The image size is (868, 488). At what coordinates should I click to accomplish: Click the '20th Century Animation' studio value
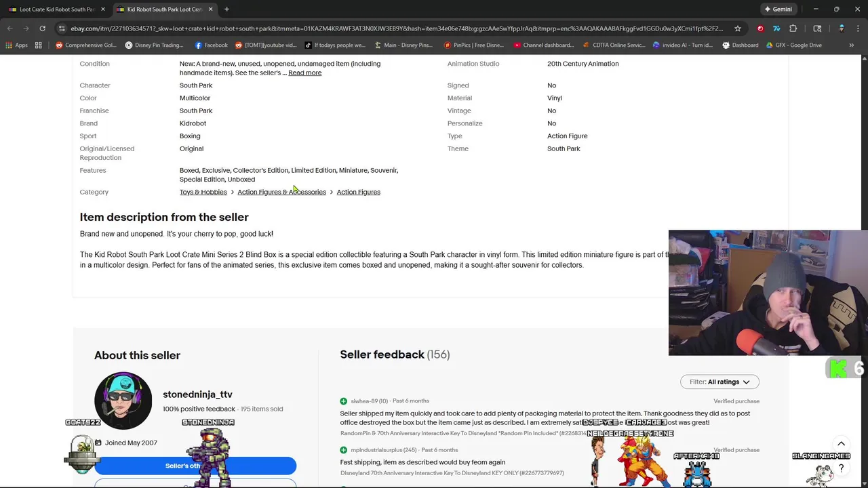(x=583, y=64)
